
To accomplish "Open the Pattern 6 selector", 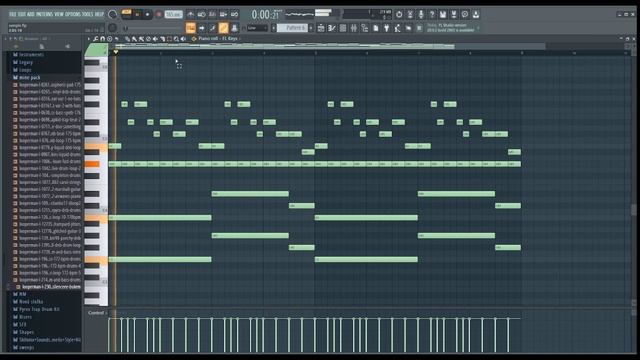I will 292,28.
